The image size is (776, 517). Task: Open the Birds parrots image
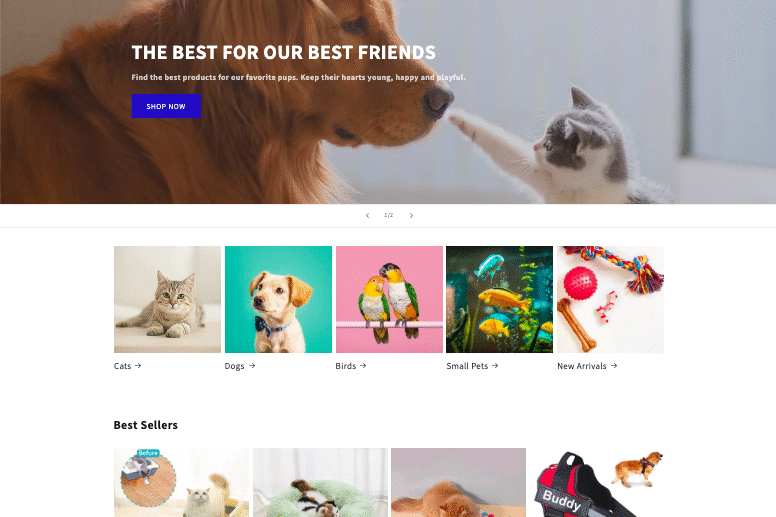(x=389, y=299)
